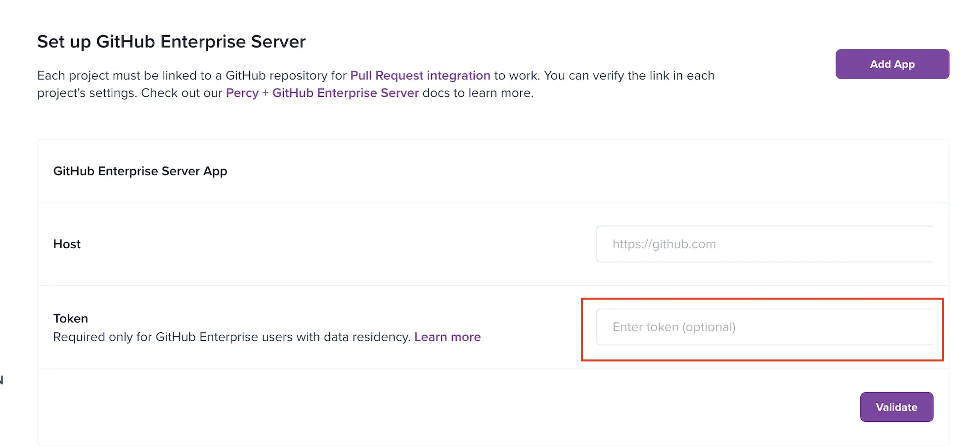Click the word 'integration' in the purple link
The image size is (980, 446).
click(x=458, y=76)
